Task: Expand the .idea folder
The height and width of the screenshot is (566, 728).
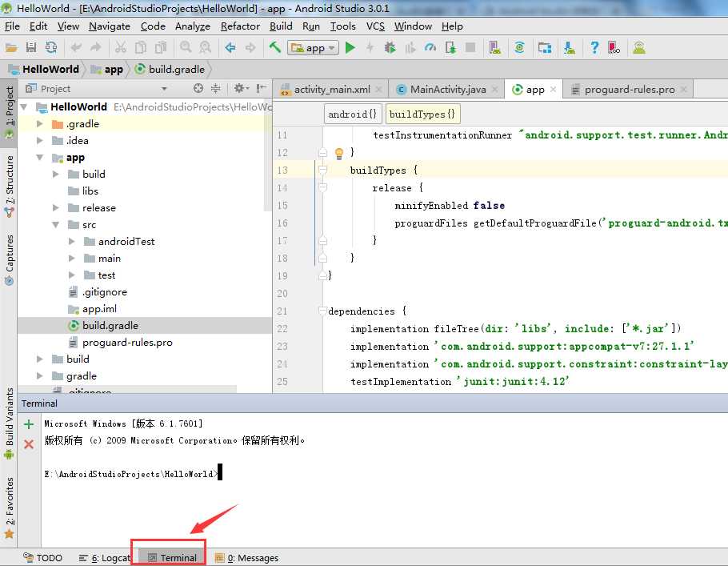Action: tap(39, 141)
